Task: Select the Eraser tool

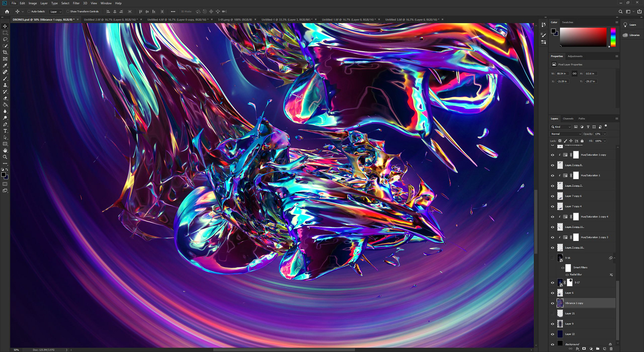Action: coord(5,98)
